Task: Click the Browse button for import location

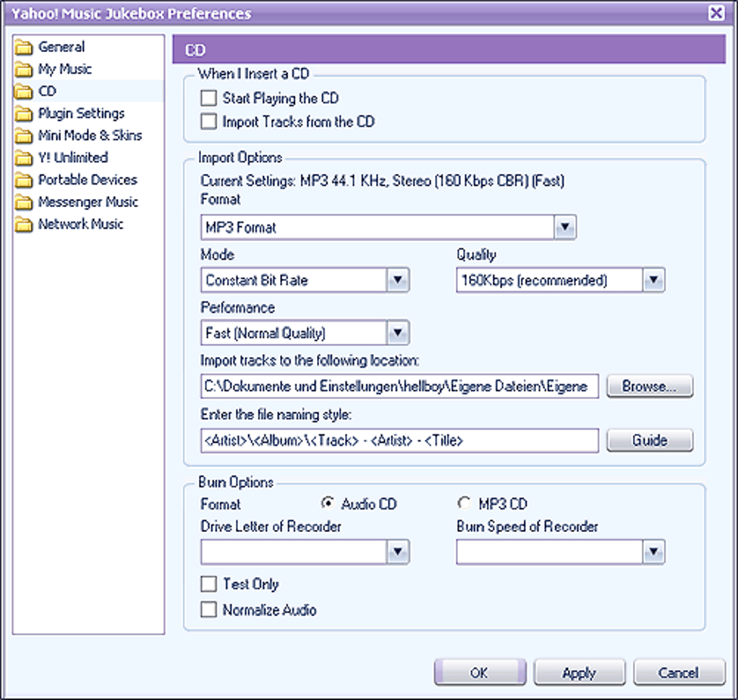Action: (649, 386)
